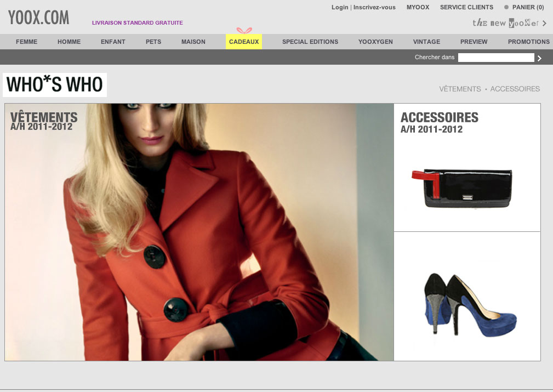Screen dimensions: 553x392
Task: Click the arrow next to the new yooxer
Action: click(545, 23)
